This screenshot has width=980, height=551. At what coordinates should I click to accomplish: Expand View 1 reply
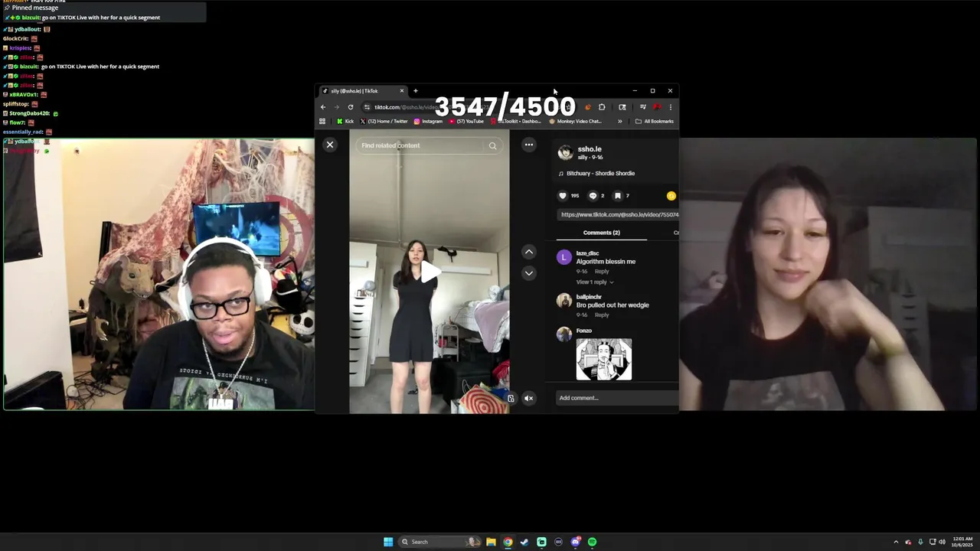click(x=594, y=282)
